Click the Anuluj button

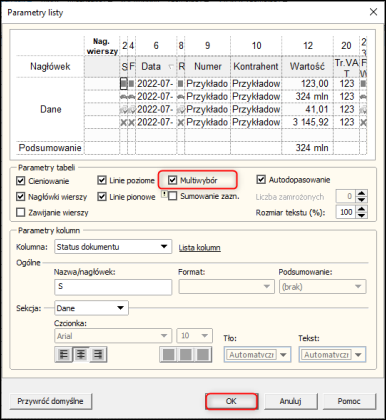point(291,401)
